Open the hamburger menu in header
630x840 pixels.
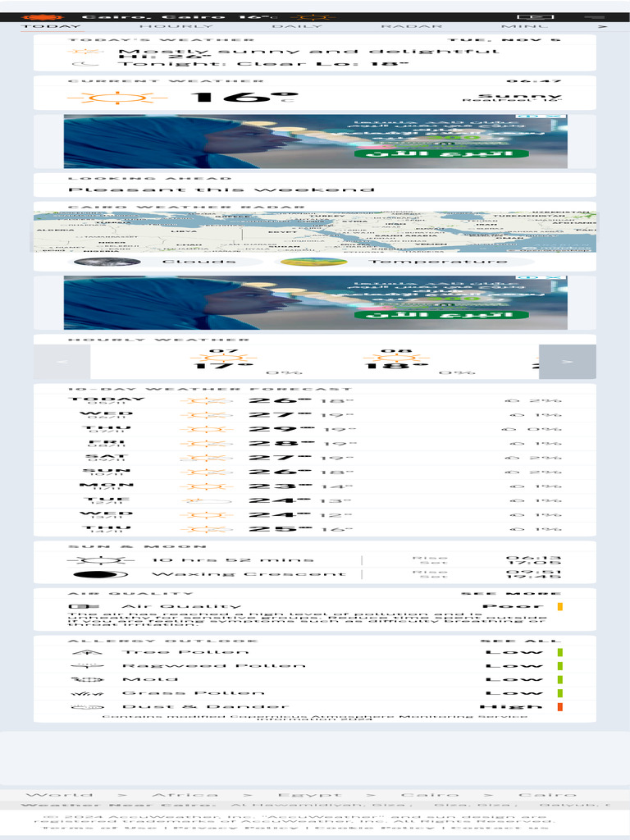pos(595,17)
